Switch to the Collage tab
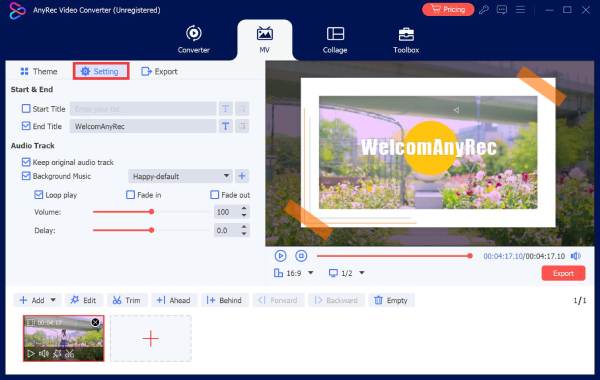The image size is (600, 380). point(335,39)
